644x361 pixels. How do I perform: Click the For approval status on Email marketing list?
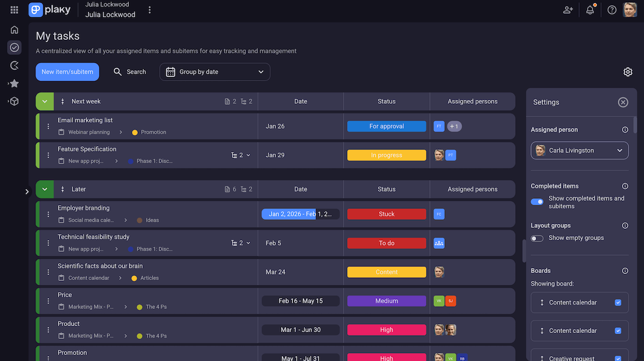[x=386, y=126]
